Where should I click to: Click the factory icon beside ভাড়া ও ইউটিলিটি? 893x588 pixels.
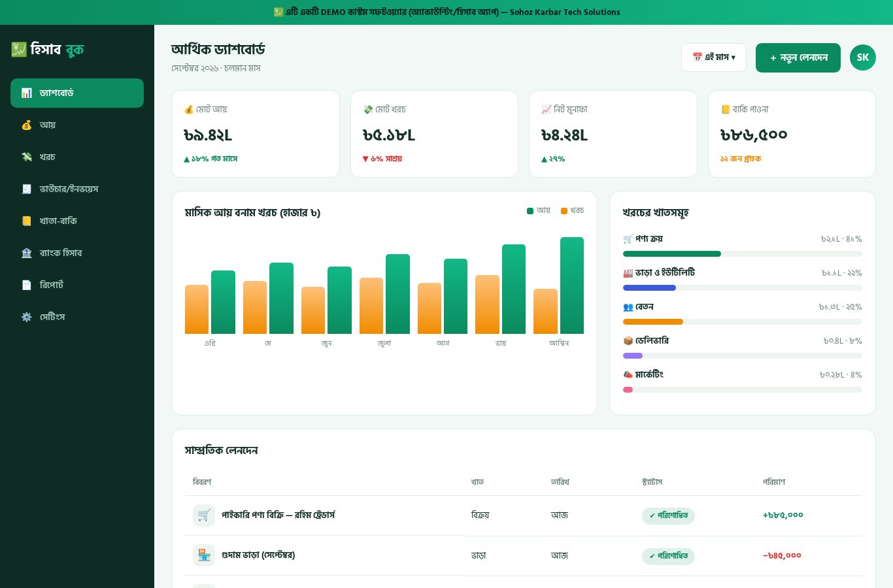pos(628,272)
